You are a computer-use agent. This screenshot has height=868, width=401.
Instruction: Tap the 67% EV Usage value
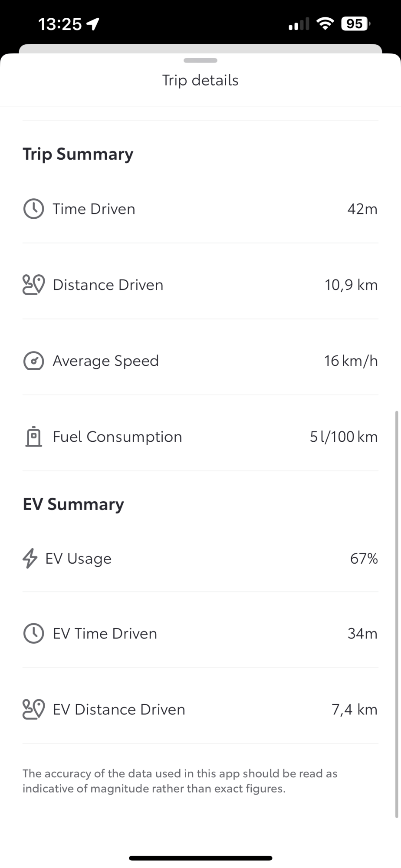click(x=364, y=559)
